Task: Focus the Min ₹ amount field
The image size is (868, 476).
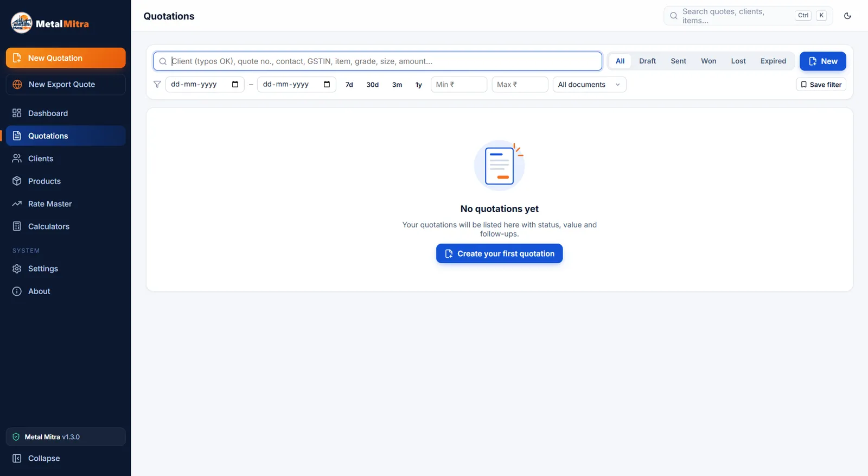Action: (x=459, y=84)
